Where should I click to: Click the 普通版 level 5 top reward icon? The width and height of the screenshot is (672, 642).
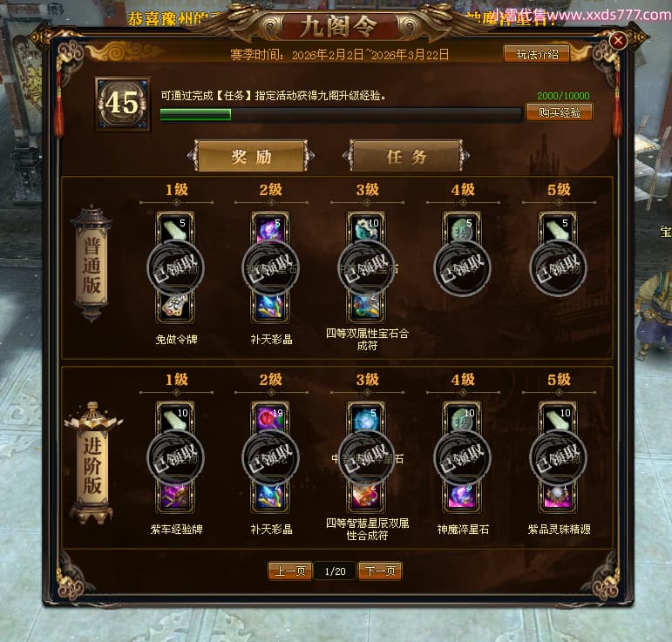tap(558, 229)
